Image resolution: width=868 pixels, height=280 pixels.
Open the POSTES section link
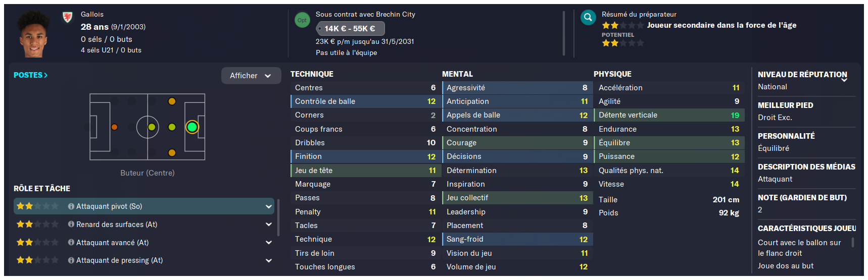[30, 75]
